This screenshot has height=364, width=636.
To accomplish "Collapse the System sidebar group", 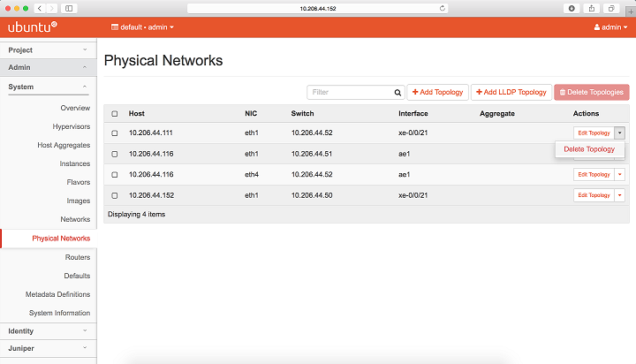I will pyautogui.click(x=49, y=87).
